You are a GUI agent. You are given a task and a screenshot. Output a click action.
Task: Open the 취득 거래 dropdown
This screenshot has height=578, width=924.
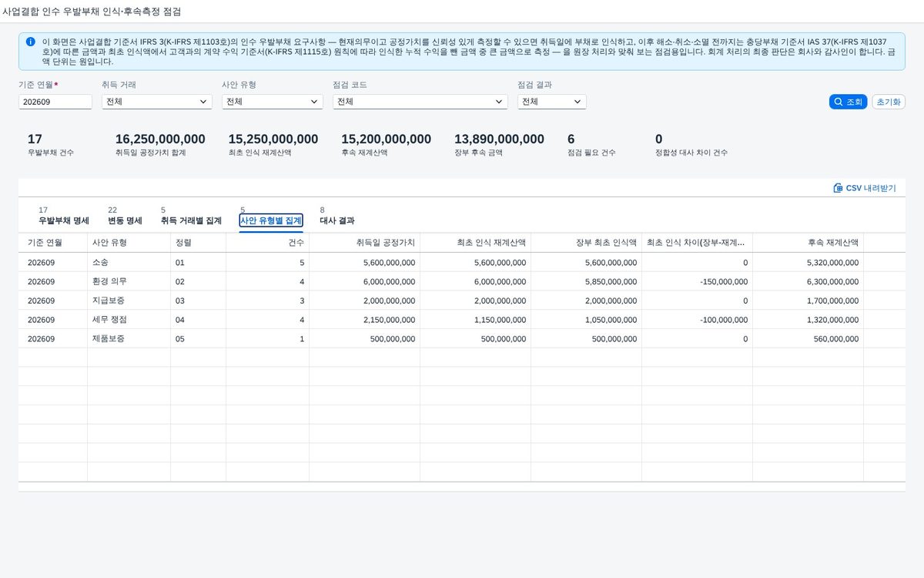[x=157, y=102]
